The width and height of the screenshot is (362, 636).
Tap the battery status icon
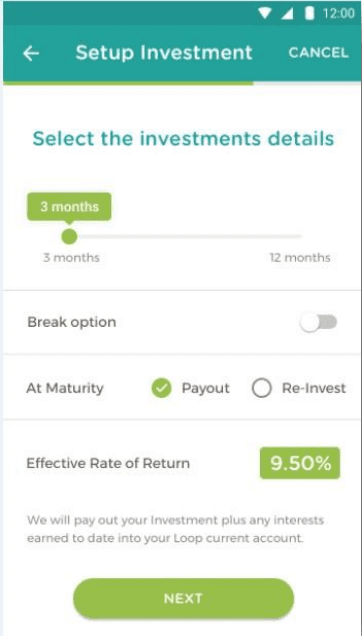click(310, 13)
